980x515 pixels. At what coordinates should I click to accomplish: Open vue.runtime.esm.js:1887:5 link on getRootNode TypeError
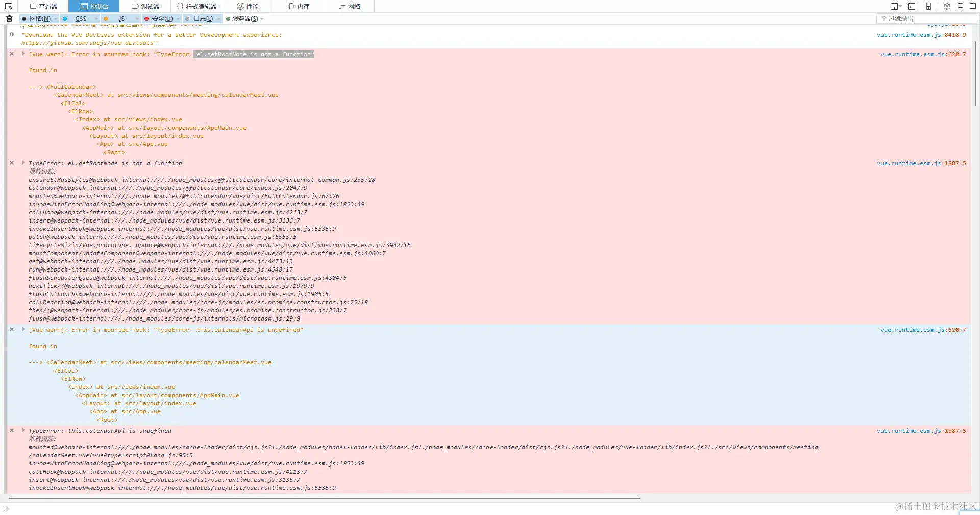pos(921,163)
